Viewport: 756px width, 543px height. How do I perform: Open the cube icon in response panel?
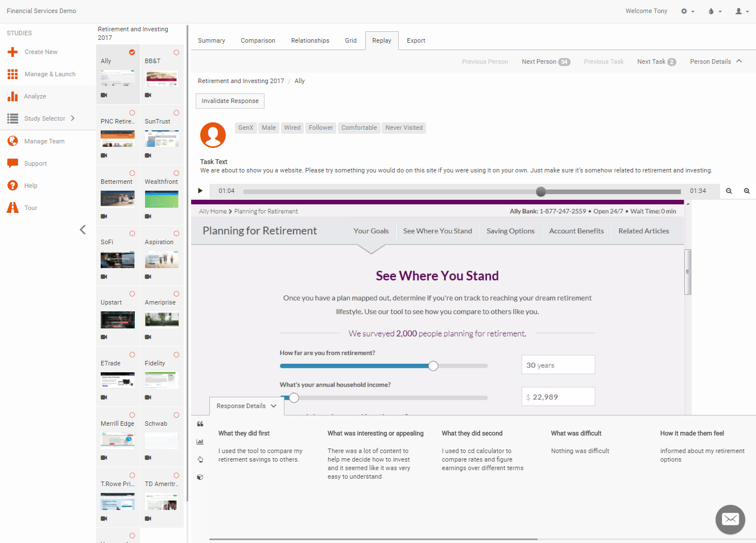pos(200,477)
